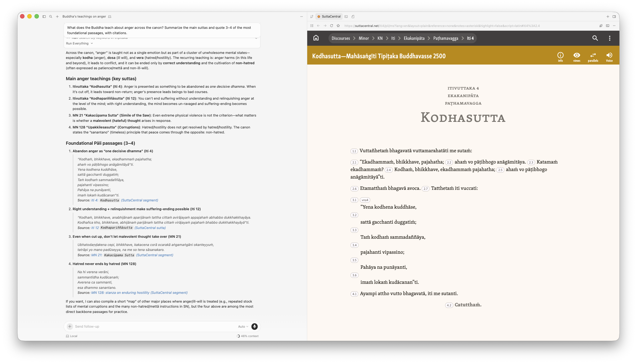Viewport: 637px width, 364px height.
Task: Open search in the chat window toolbar
Action: [50, 17]
